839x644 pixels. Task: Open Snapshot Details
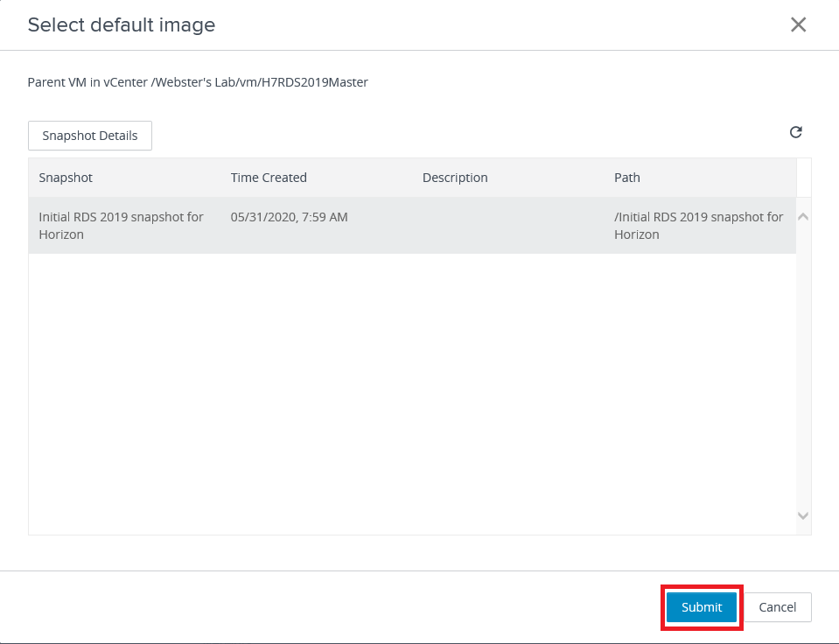90,136
